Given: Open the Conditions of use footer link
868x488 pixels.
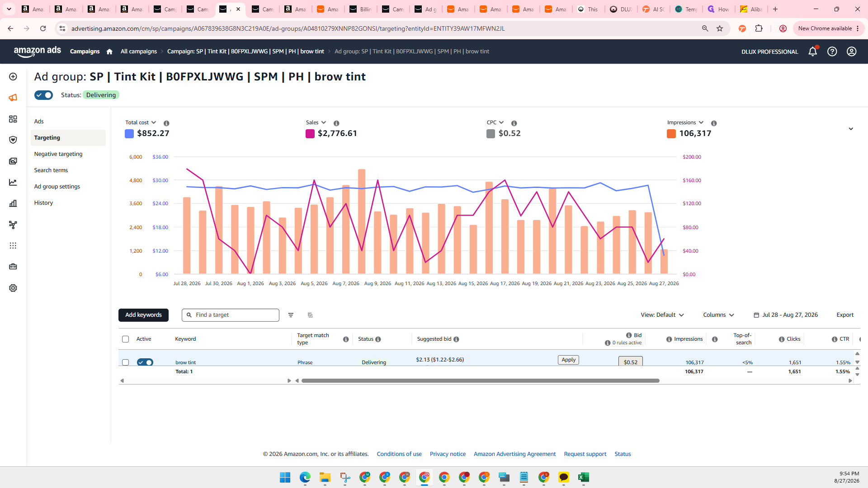Looking at the screenshot, I should coord(399,454).
